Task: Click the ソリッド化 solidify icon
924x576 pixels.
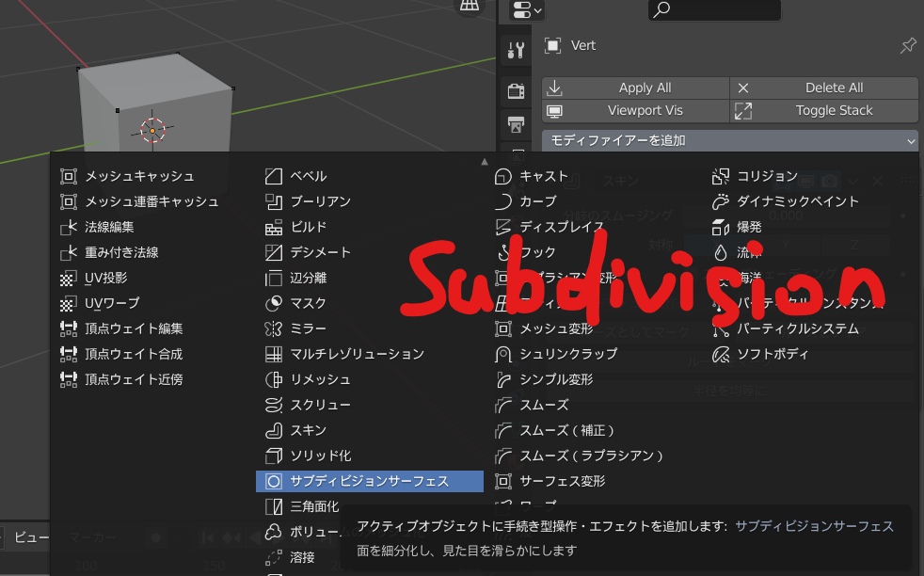Action: coord(274,456)
